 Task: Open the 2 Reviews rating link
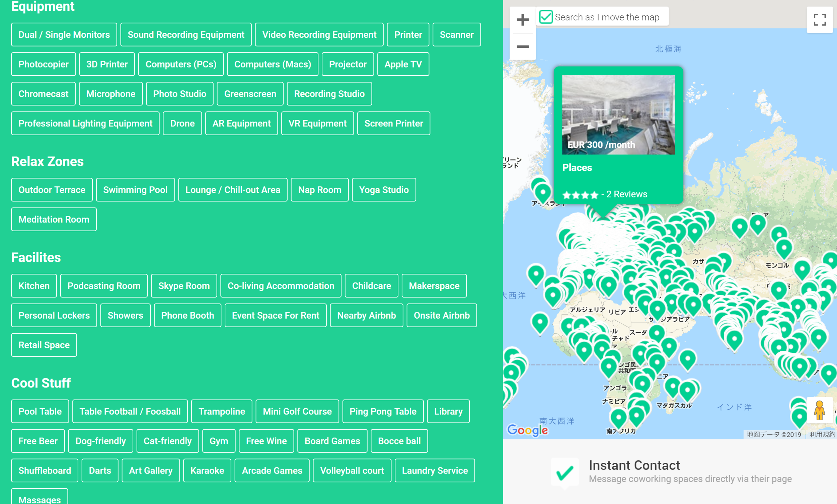(626, 194)
